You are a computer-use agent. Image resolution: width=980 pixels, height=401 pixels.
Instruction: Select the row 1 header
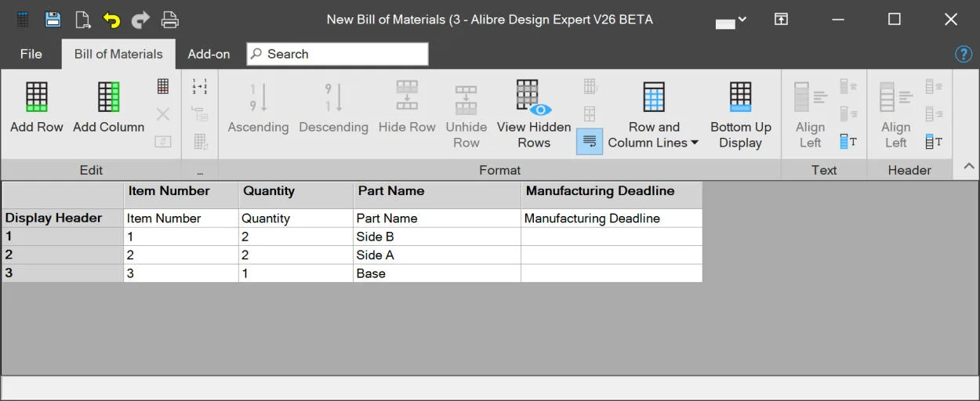(x=62, y=237)
